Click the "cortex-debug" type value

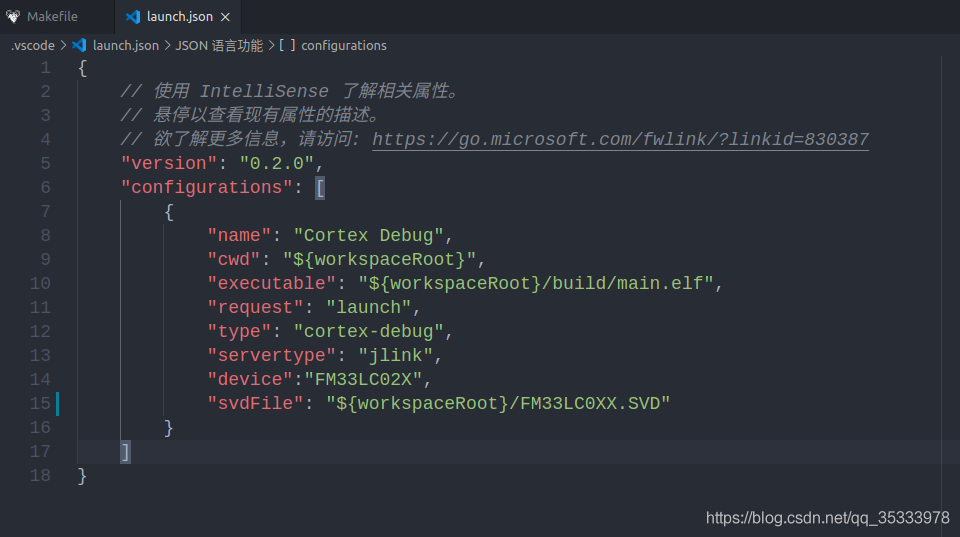coord(369,331)
